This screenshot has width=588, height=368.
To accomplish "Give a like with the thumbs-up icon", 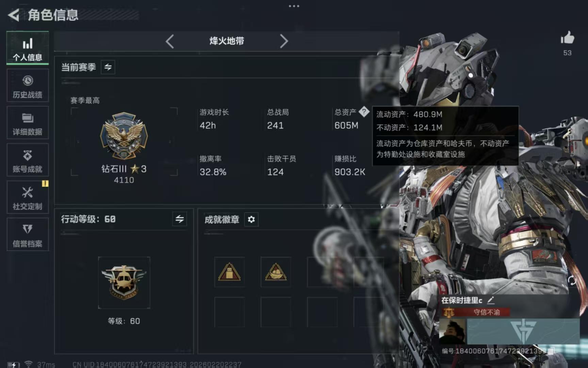I will [x=567, y=38].
